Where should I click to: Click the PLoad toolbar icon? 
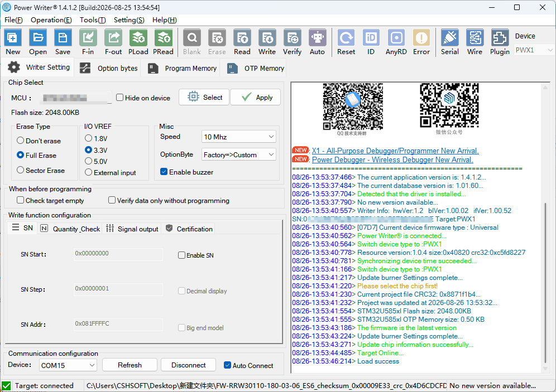coord(138,42)
